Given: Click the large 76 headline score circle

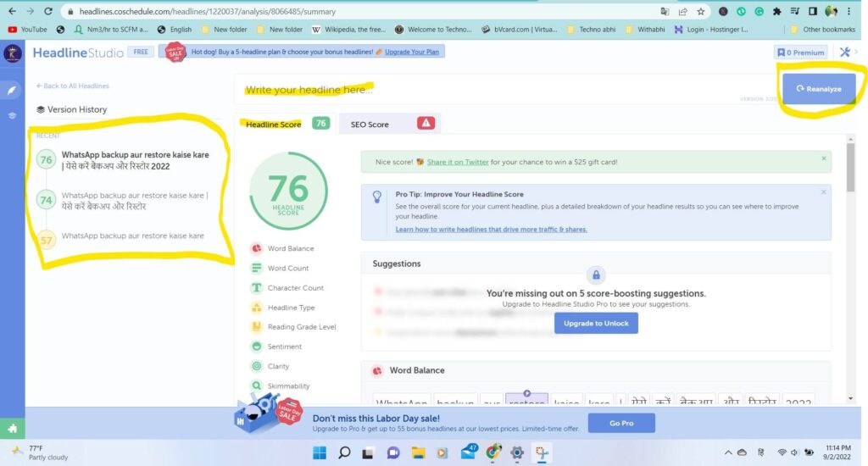Looking at the screenshot, I should click(x=288, y=191).
